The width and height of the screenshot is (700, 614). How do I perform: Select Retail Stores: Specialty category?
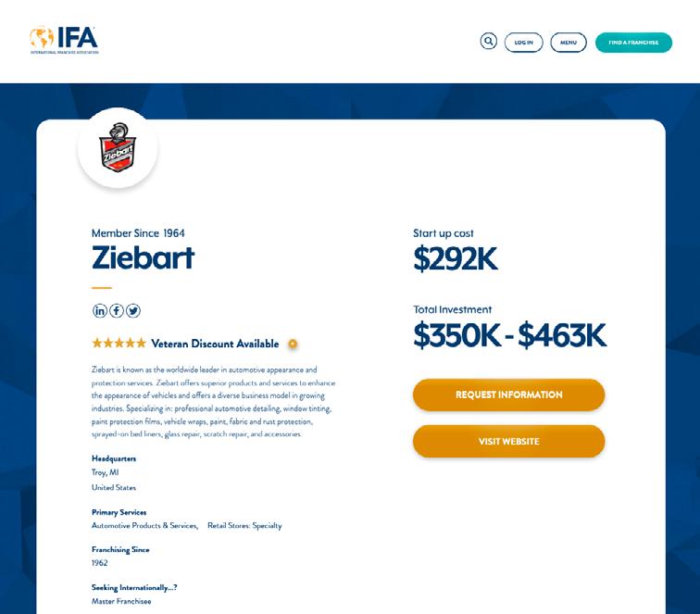[x=244, y=526]
